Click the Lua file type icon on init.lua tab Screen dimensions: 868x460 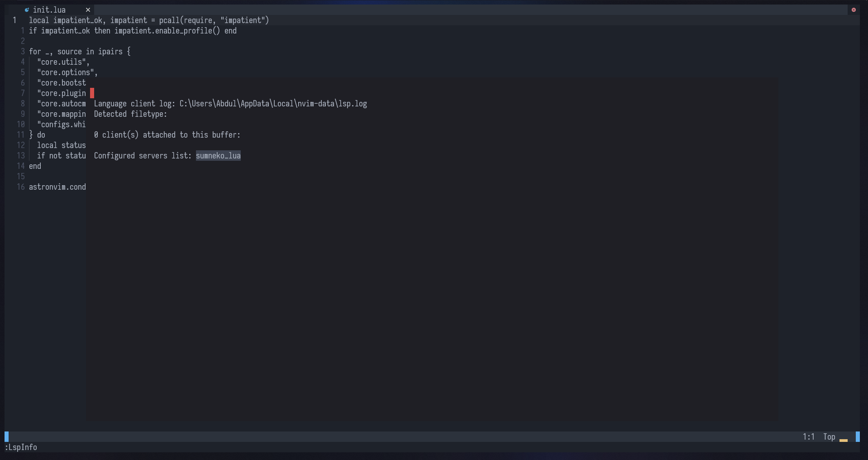point(27,10)
